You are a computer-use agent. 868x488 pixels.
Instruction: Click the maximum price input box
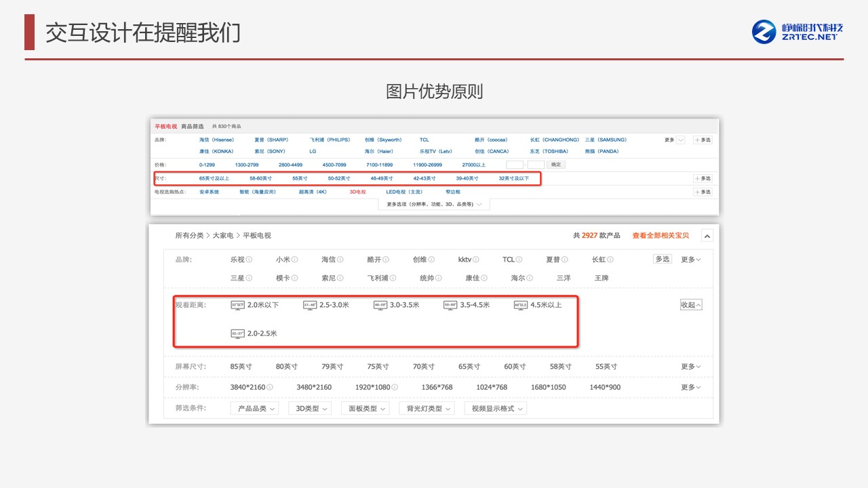[x=536, y=165]
